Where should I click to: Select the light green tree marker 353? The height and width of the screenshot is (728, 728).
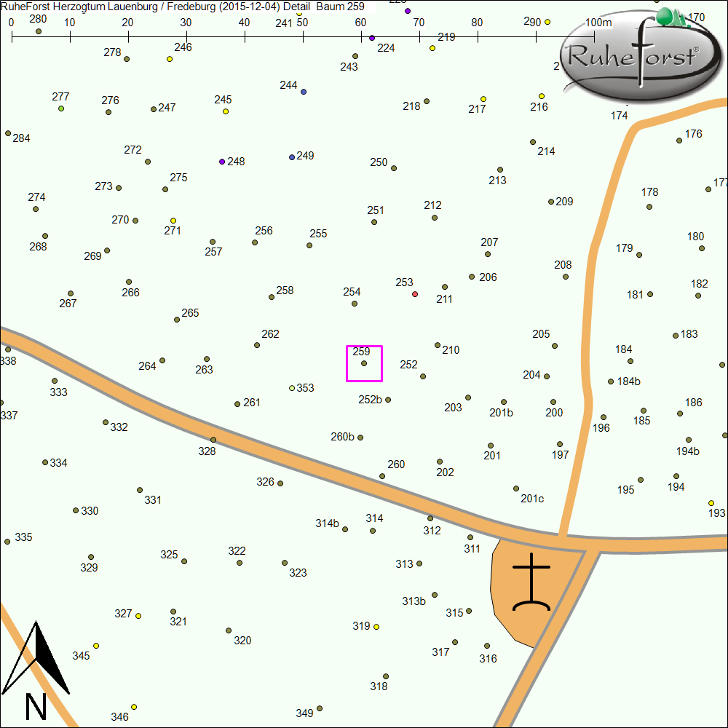pos(292,388)
